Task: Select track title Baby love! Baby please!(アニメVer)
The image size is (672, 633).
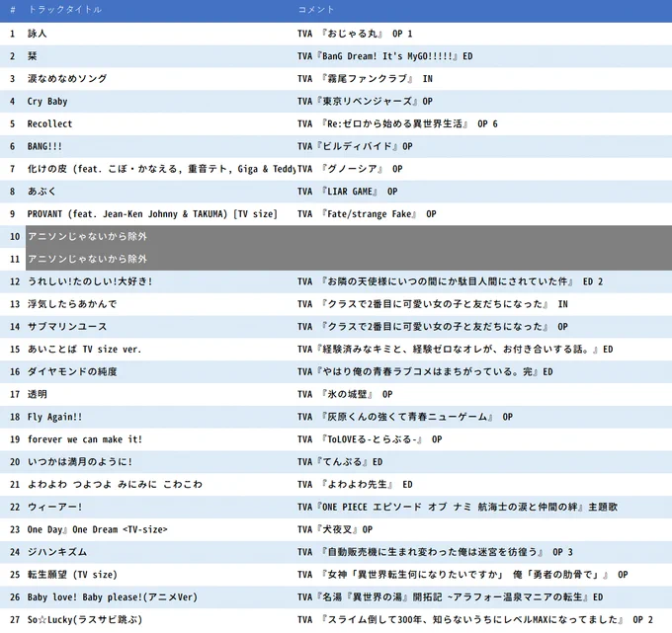Action: pos(113,597)
